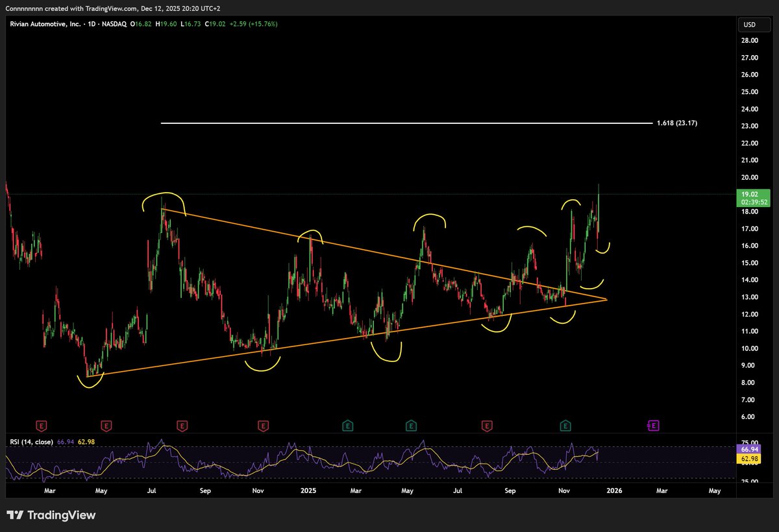Click the 9.00 price scale label

pos(750,366)
